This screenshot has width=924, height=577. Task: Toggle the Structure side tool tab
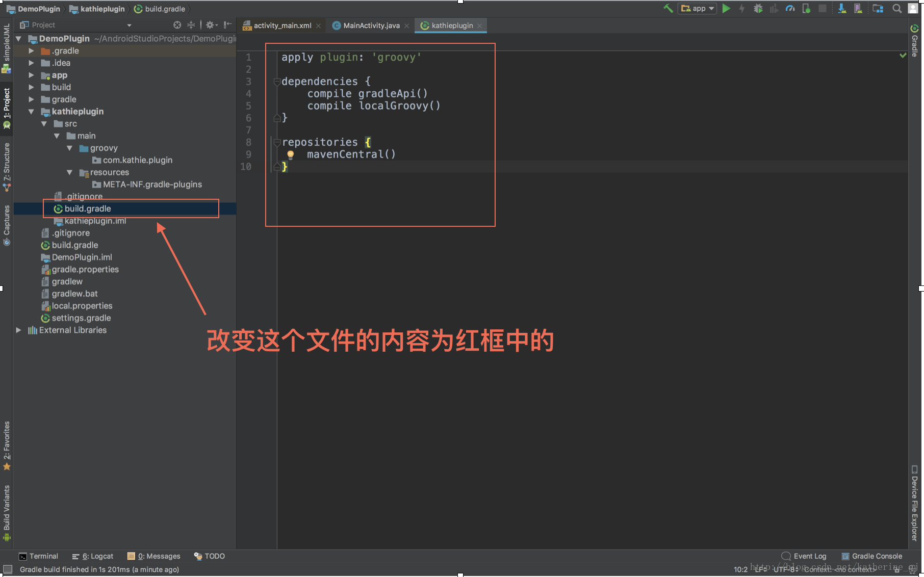(7, 167)
